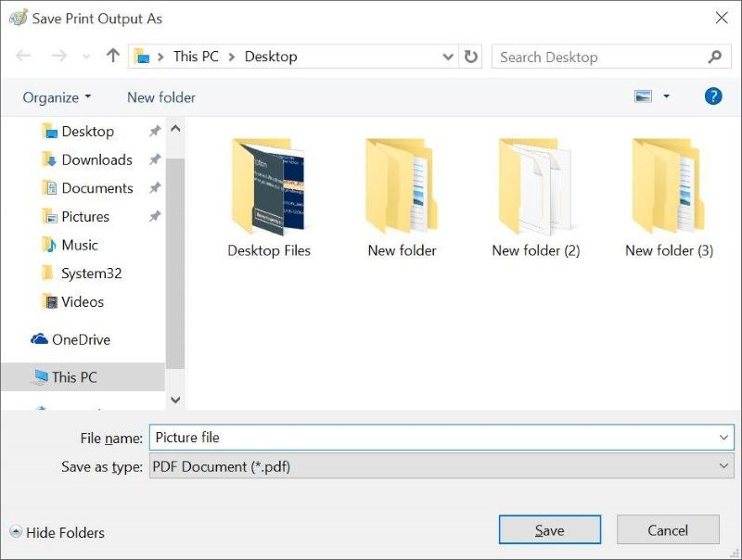The height and width of the screenshot is (560, 742).
Task: Click the Up one level arrow
Action: click(113, 57)
